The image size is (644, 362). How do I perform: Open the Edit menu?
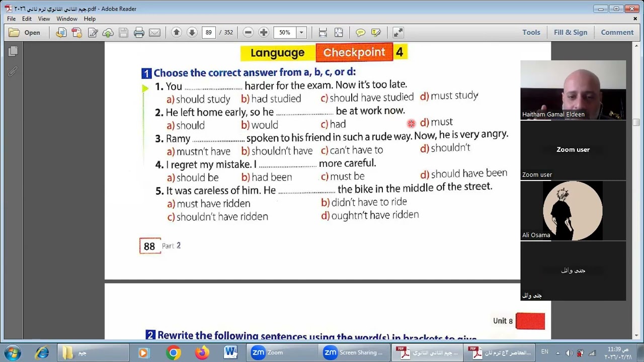[x=27, y=19]
